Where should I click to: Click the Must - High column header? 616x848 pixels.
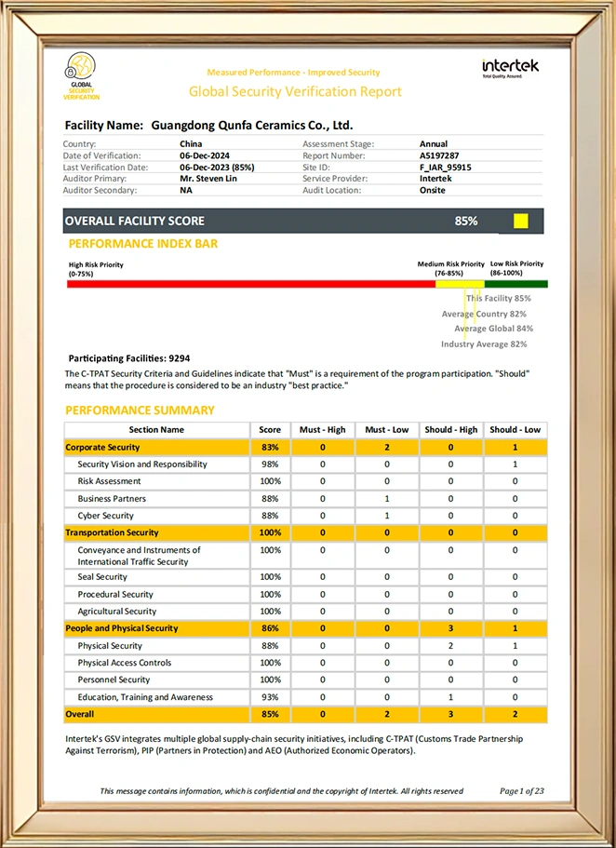click(322, 430)
